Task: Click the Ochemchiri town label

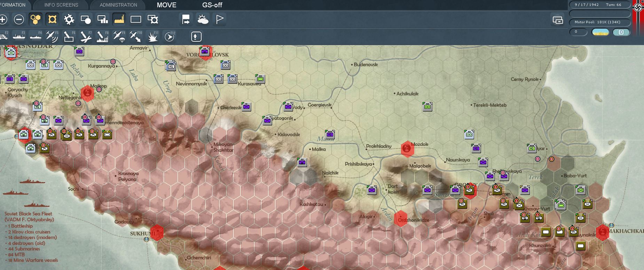Action: pos(199,258)
